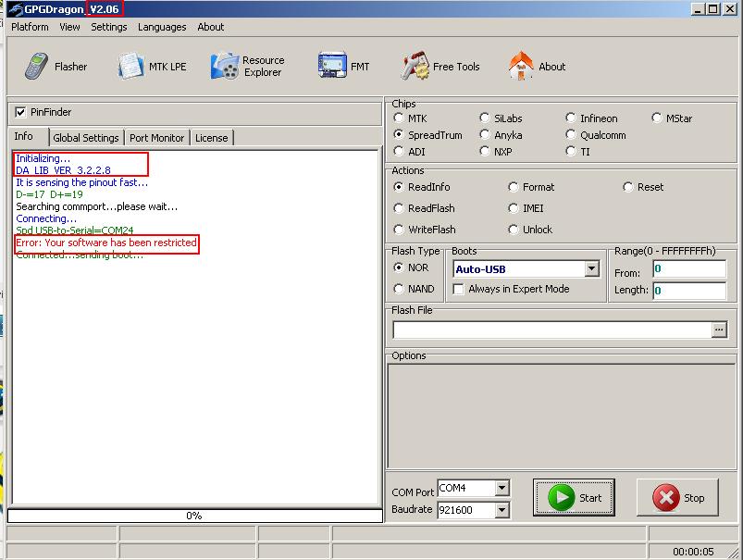This screenshot has height=560, width=743.
Task: Open the Baudrate dropdown arrow
Action: point(502,510)
